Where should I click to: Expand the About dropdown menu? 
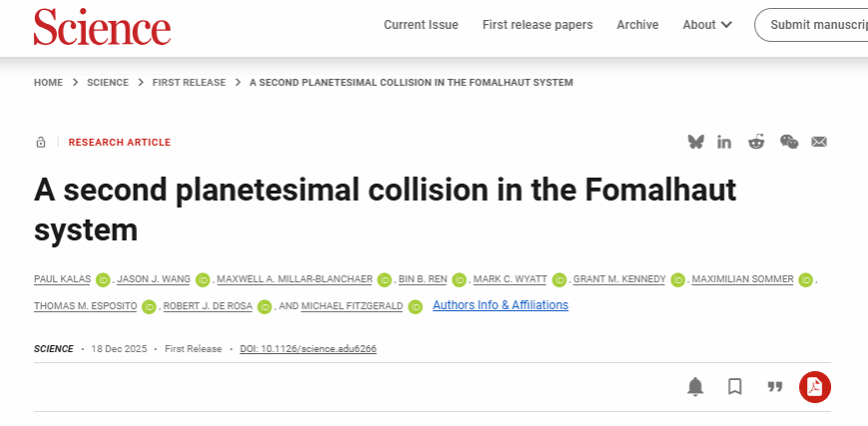[x=707, y=25]
